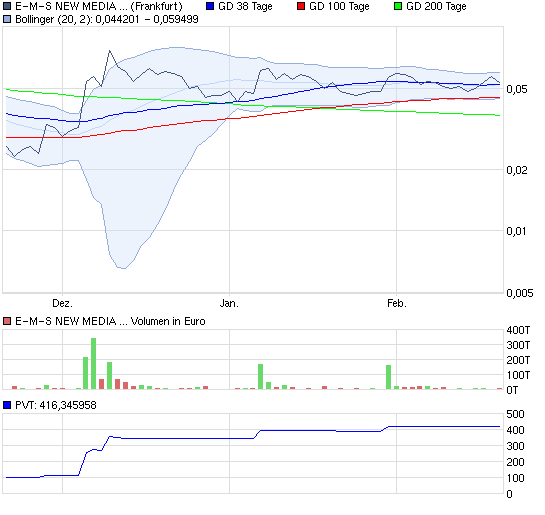Click the 400 PVT axis label
The height and width of the screenshot is (515, 545).
(515, 430)
